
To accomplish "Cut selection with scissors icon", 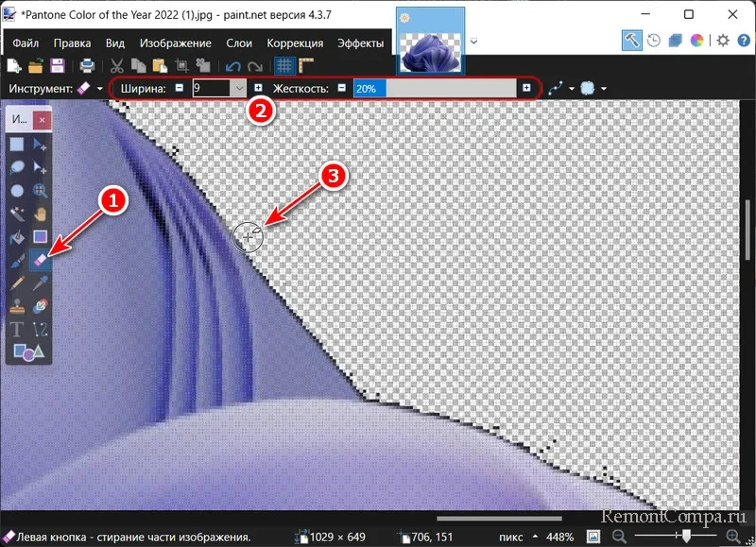I will (116, 65).
